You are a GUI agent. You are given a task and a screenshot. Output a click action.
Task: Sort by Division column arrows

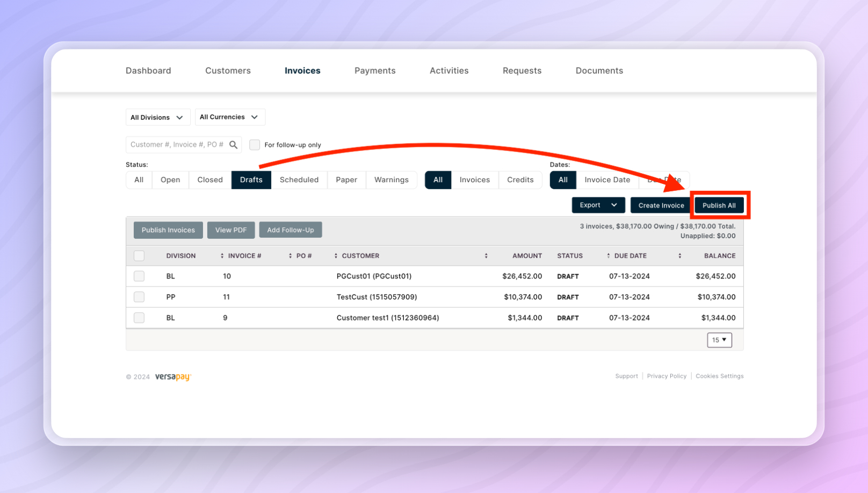222,256
